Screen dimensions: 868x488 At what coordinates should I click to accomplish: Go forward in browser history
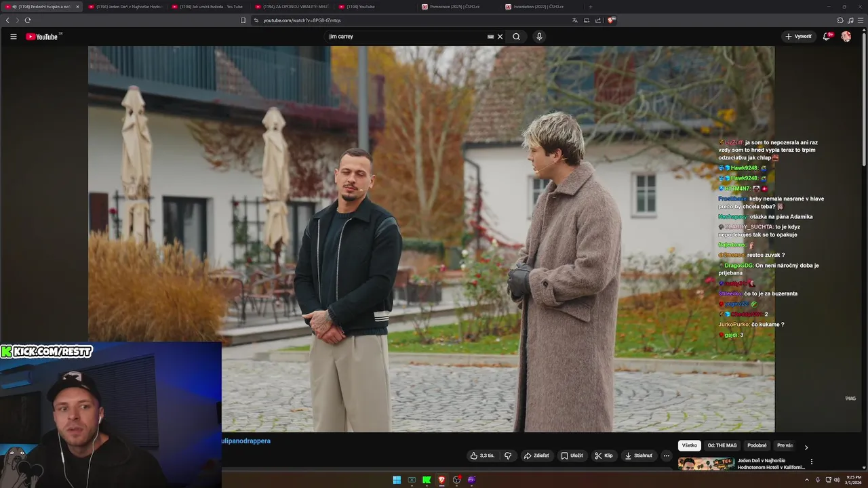(x=18, y=20)
